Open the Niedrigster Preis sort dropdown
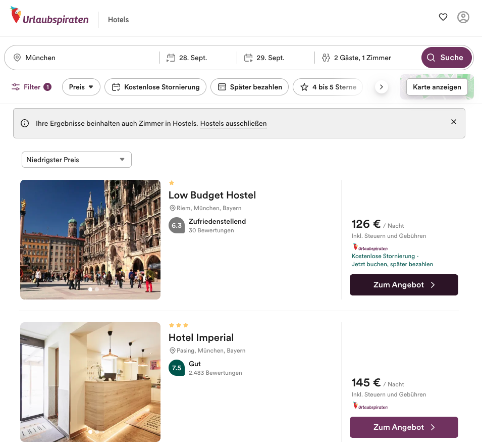 [x=76, y=160]
